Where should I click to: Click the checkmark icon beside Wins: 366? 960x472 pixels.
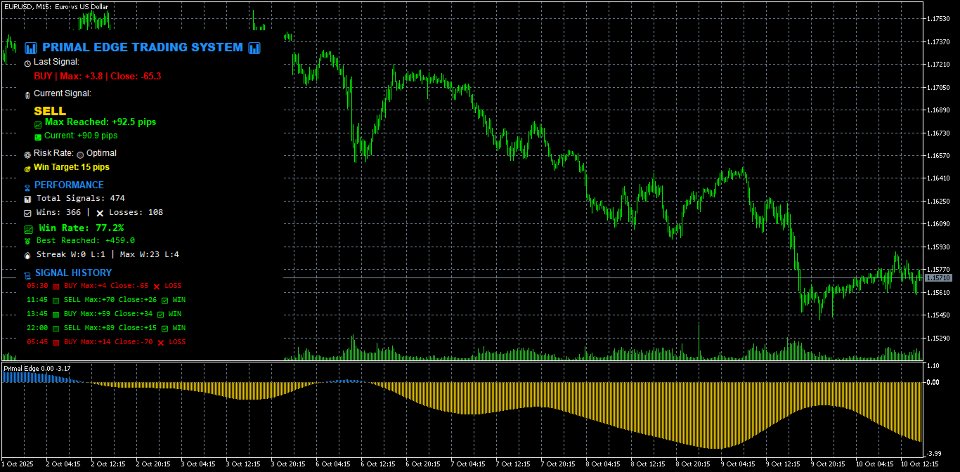click(x=28, y=213)
